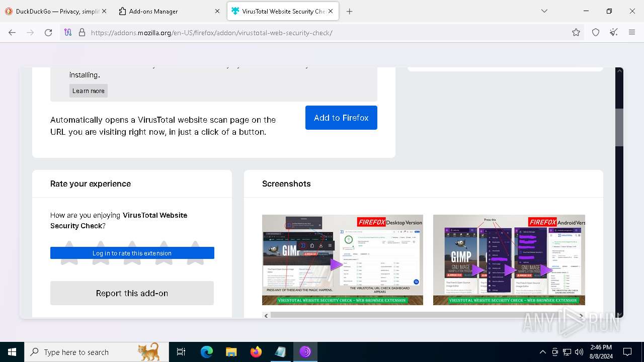Screen dimensions: 644x362
Task: Open the network status tray icon
Action: pyautogui.click(x=567, y=352)
